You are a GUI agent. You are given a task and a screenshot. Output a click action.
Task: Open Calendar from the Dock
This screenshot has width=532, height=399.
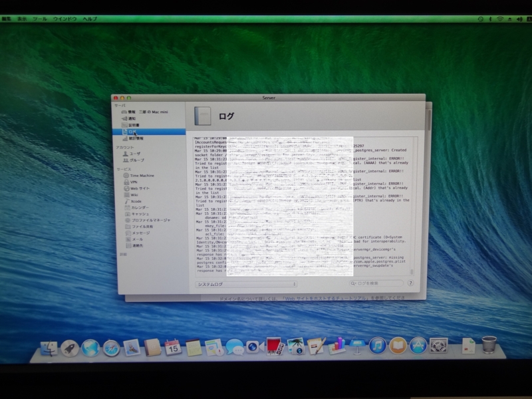click(x=173, y=347)
